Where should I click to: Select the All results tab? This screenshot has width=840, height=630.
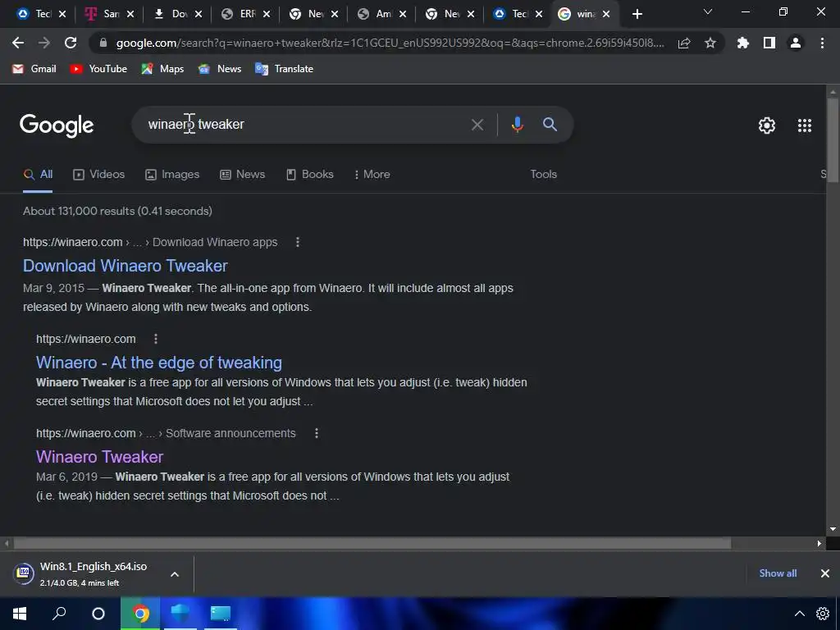coord(38,174)
